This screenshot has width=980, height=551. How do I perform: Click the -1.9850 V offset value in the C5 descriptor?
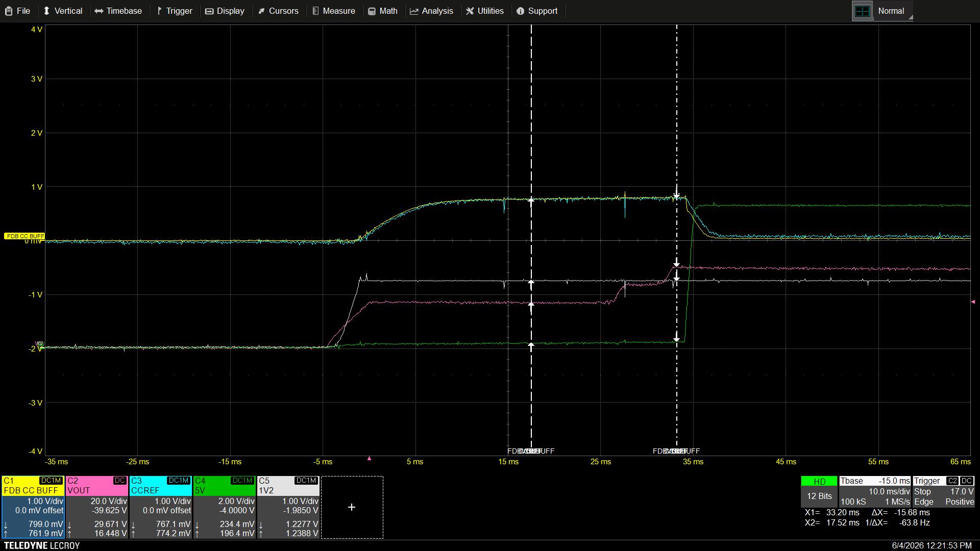click(x=300, y=511)
